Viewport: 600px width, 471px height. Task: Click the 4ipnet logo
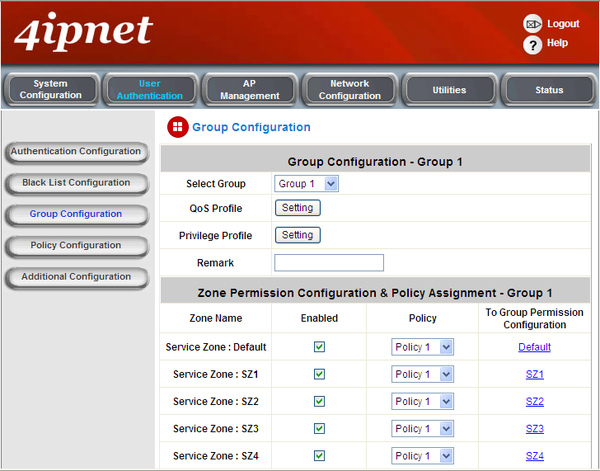[x=84, y=32]
